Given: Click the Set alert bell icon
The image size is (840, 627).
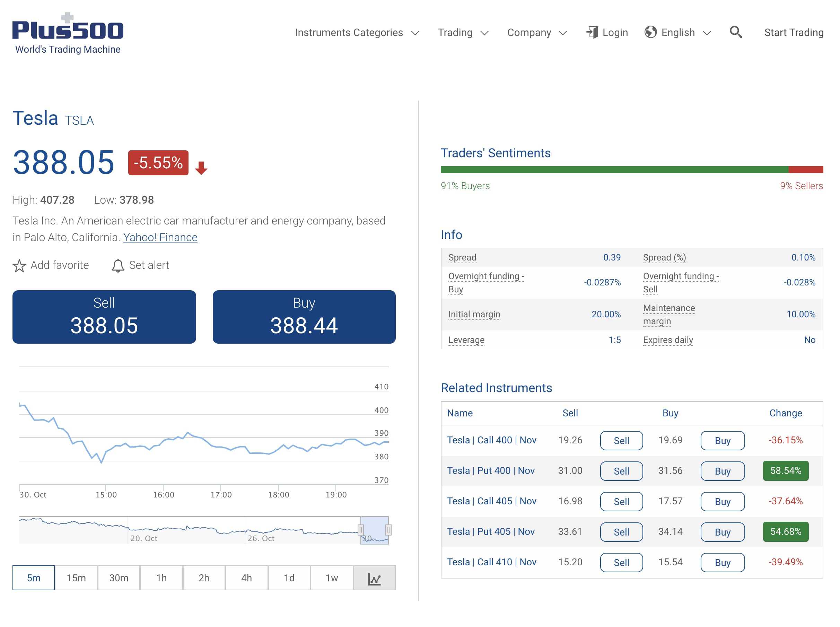Looking at the screenshot, I should click(118, 265).
